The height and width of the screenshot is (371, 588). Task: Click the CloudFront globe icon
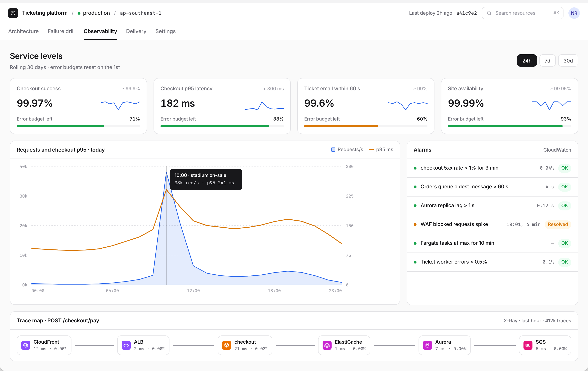[x=26, y=345]
